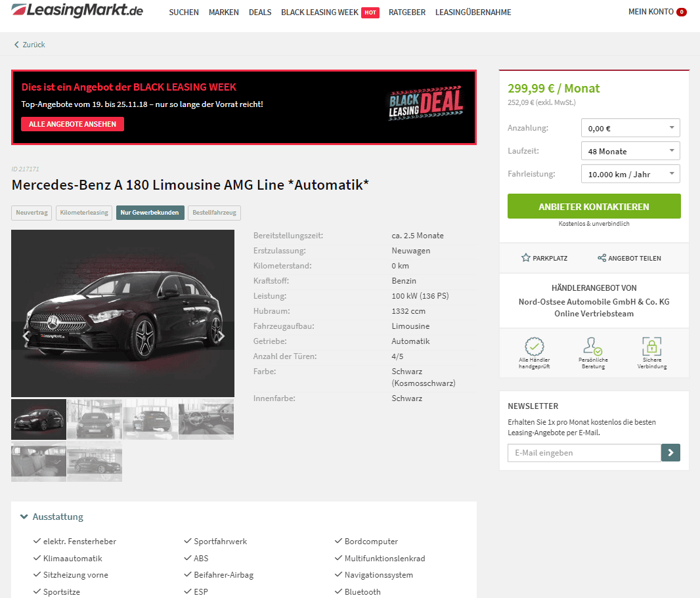Click the Nur Gewerbekunden tag

tap(150, 213)
